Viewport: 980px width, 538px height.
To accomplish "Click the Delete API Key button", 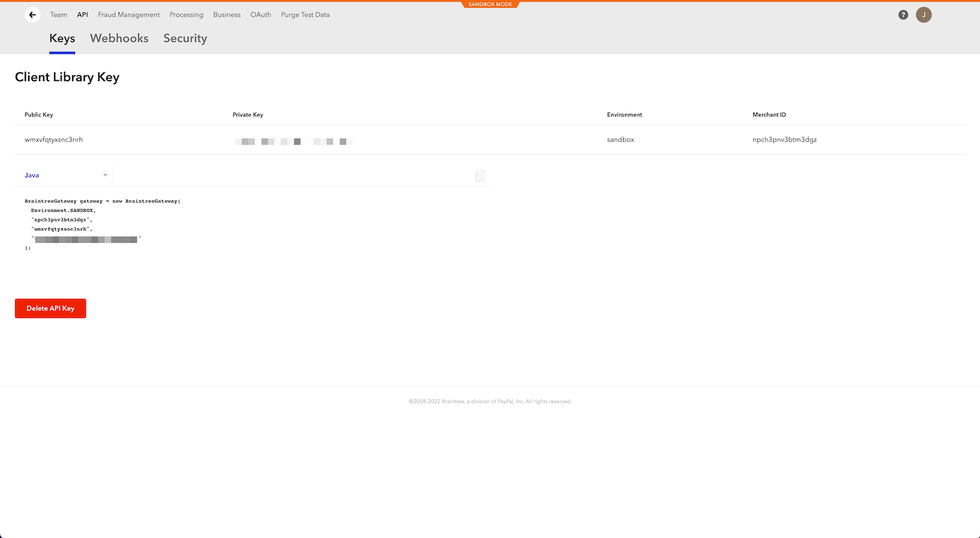I will [51, 308].
